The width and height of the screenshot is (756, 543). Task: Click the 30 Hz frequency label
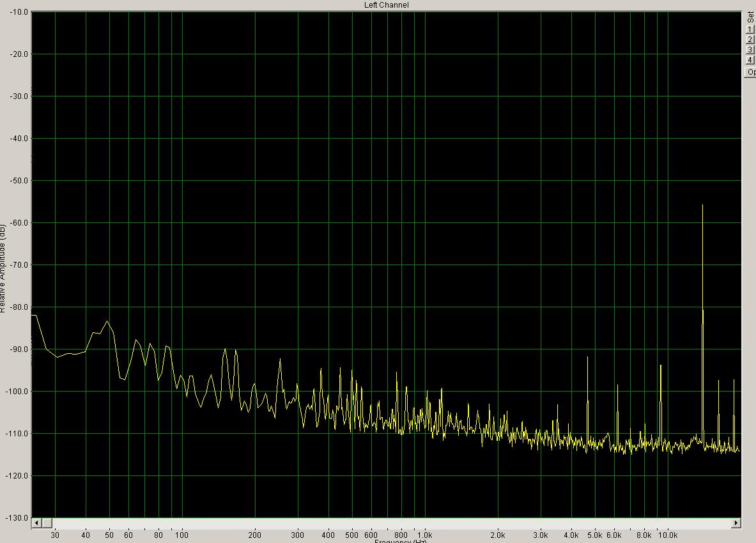[55, 535]
